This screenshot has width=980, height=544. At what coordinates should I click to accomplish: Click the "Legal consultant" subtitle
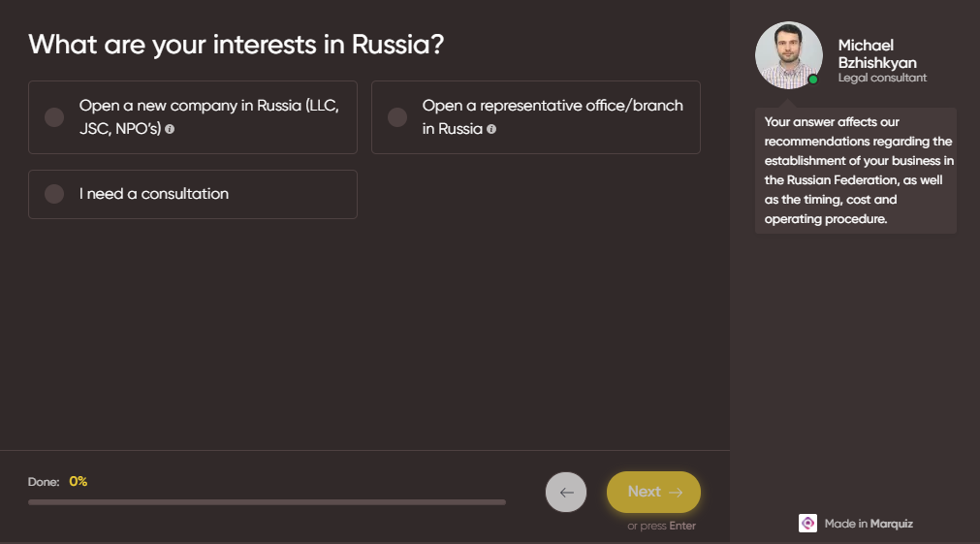pos(882,78)
